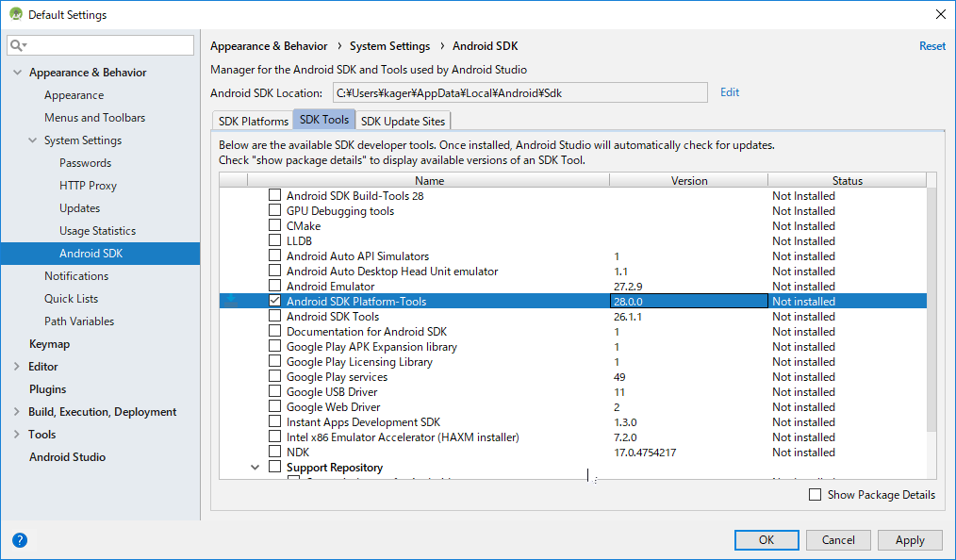Click the search magnifier icon
The image size is (956, 560).
[x=16, y=45]
